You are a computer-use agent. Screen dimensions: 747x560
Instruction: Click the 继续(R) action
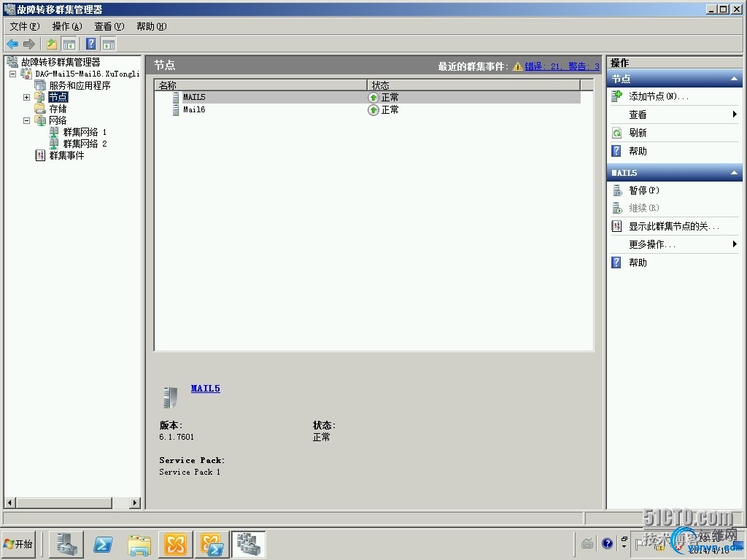pyautogui.click(x=644, y=208)
